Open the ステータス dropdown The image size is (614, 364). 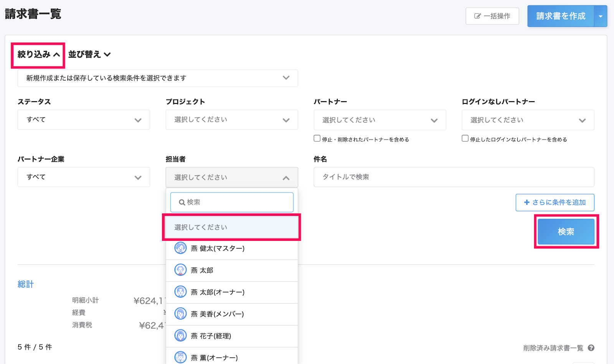[84, 120]
